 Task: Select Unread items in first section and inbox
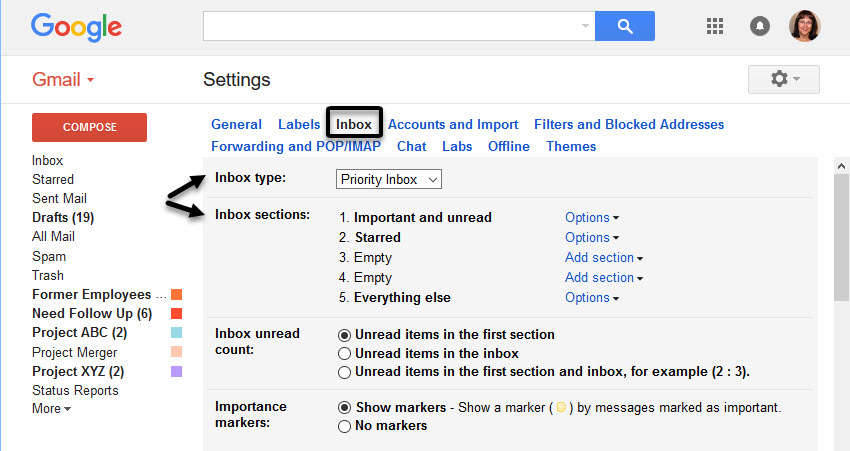pyautogui.click(x=344, y=372)
